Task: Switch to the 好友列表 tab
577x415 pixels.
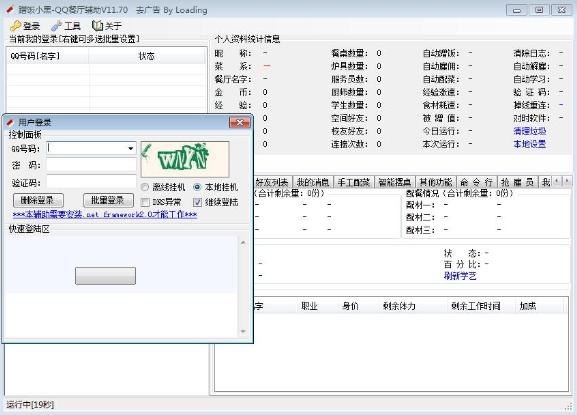Action: 272,182
